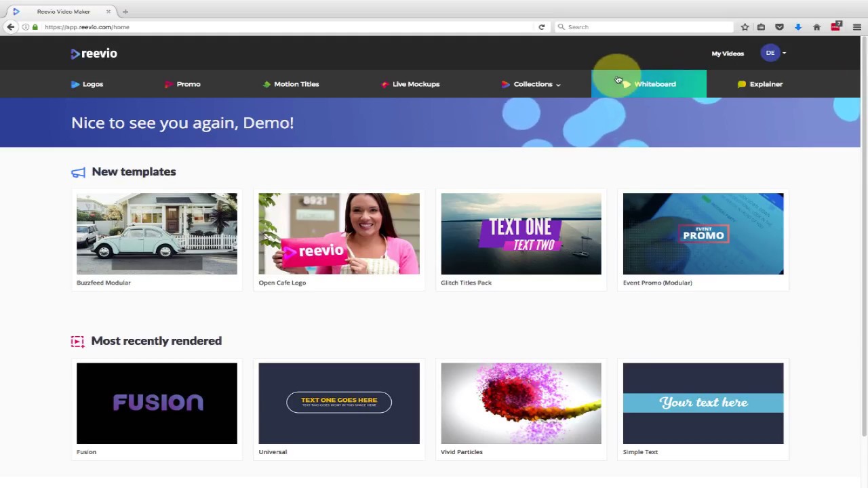Open the Buzzfeed Modular title link
This screenshot has width=868, height=488.
tap(104, 283)
